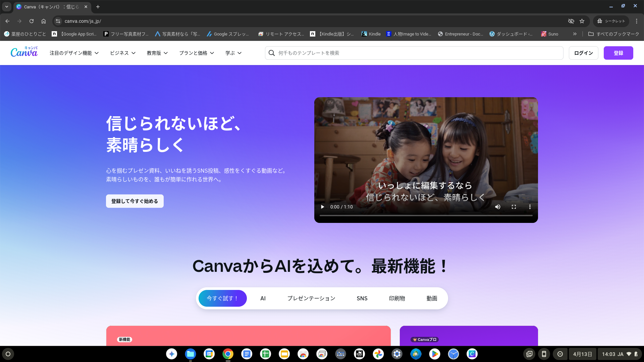
Task: Play the hero video
Action: tap(323, 207)
